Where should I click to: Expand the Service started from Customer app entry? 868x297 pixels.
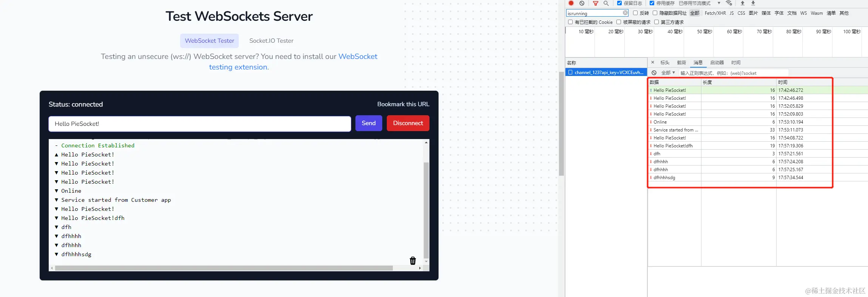click(x=56, y=200)
